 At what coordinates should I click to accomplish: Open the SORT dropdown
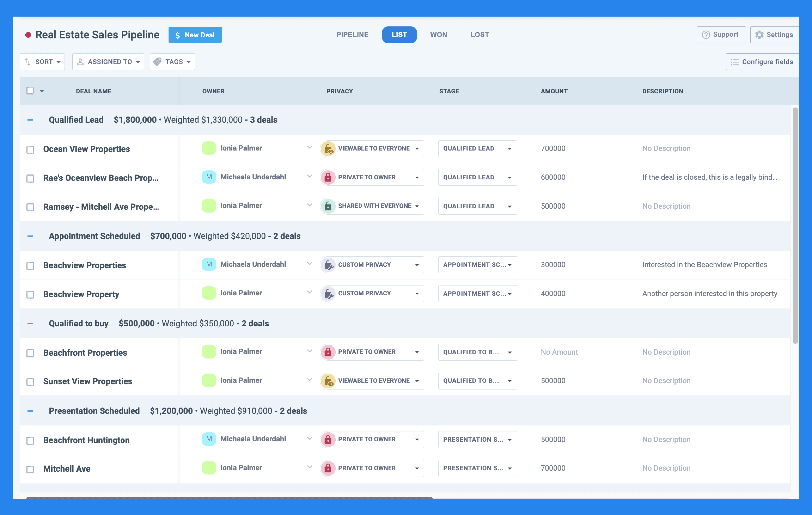click(x=42, y=62)
